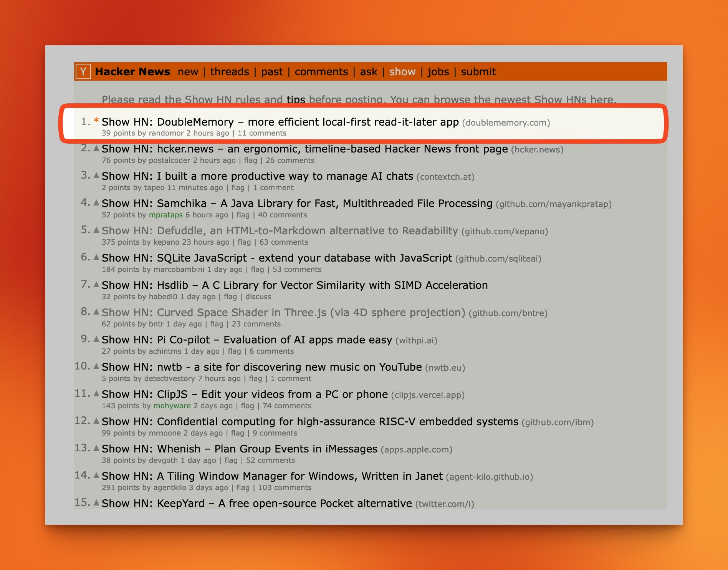Upvote the Defuddle HTML-to-Markdown post
The width and height of the screenshot is (728, 570).
click(x=96, y=230)
